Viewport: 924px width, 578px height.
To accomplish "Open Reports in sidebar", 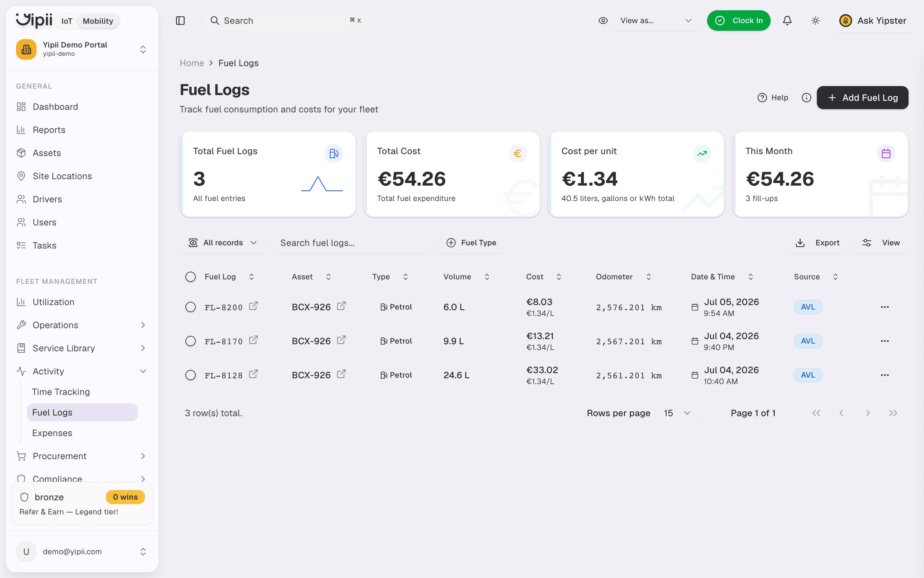I will click(x=82, y=130).
